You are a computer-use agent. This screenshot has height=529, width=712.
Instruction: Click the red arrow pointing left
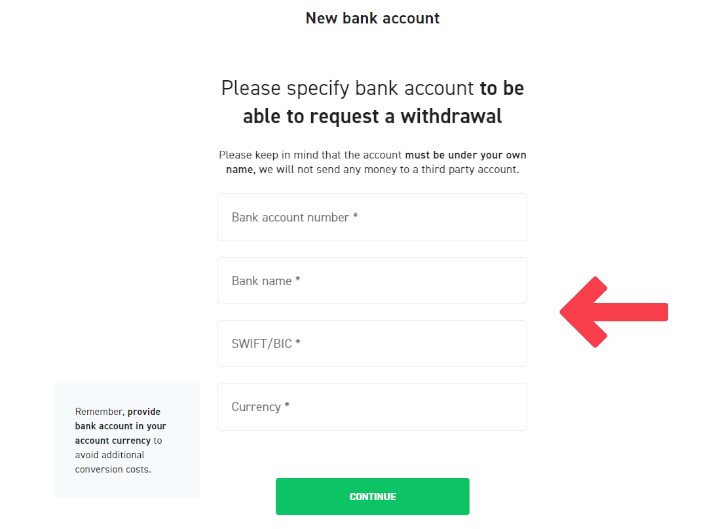(x=613, y=312)
